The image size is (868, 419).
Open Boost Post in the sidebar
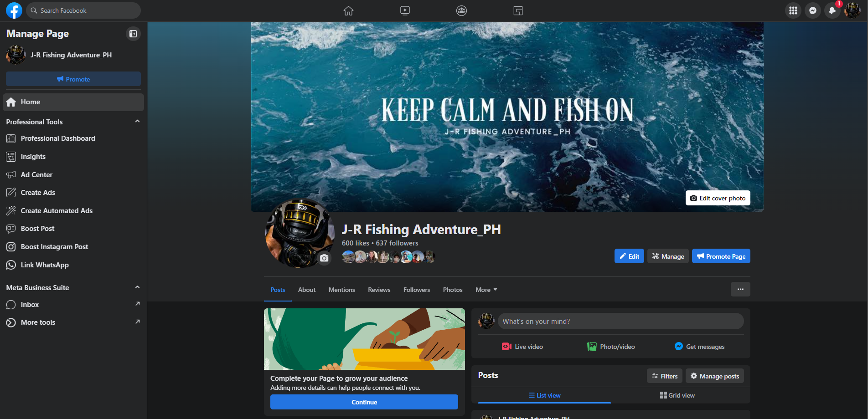coord(73,229)
